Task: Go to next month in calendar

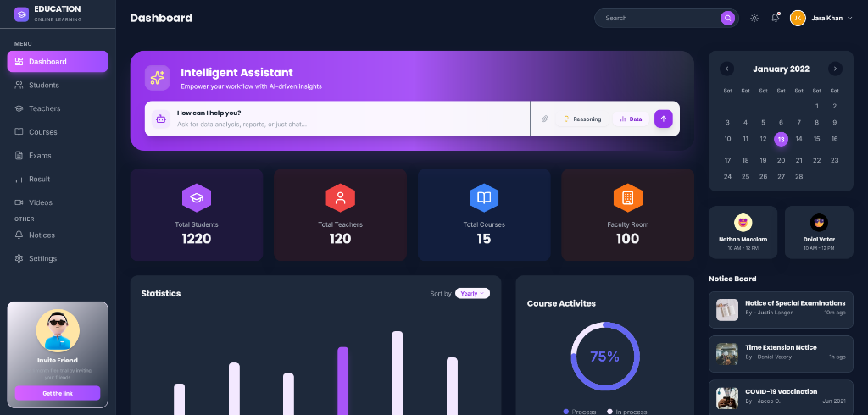Action: coord(835,69)
